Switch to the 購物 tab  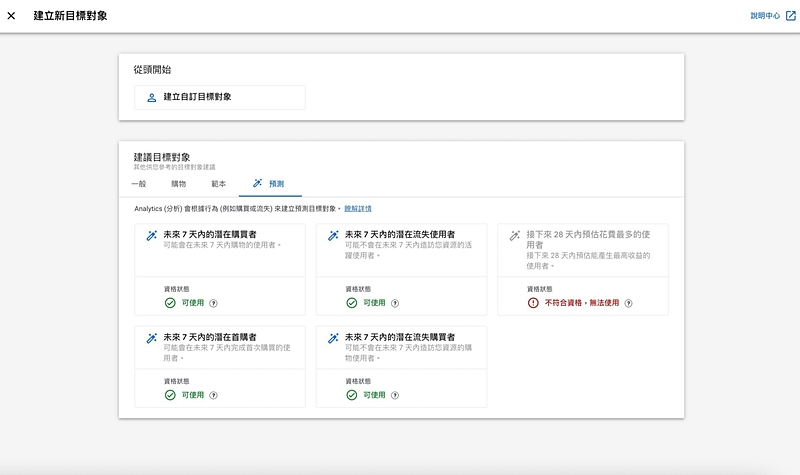click(178, 184)
